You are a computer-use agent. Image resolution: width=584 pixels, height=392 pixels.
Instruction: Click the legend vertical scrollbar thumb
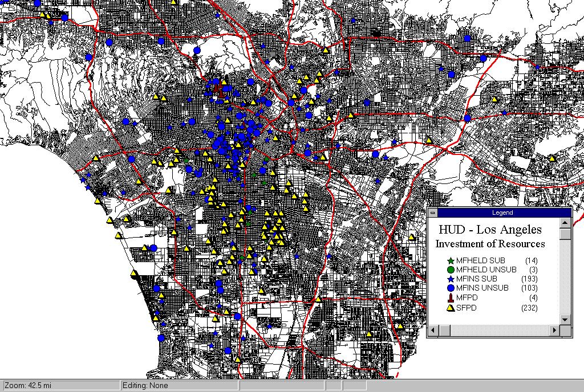click(565, 234)
